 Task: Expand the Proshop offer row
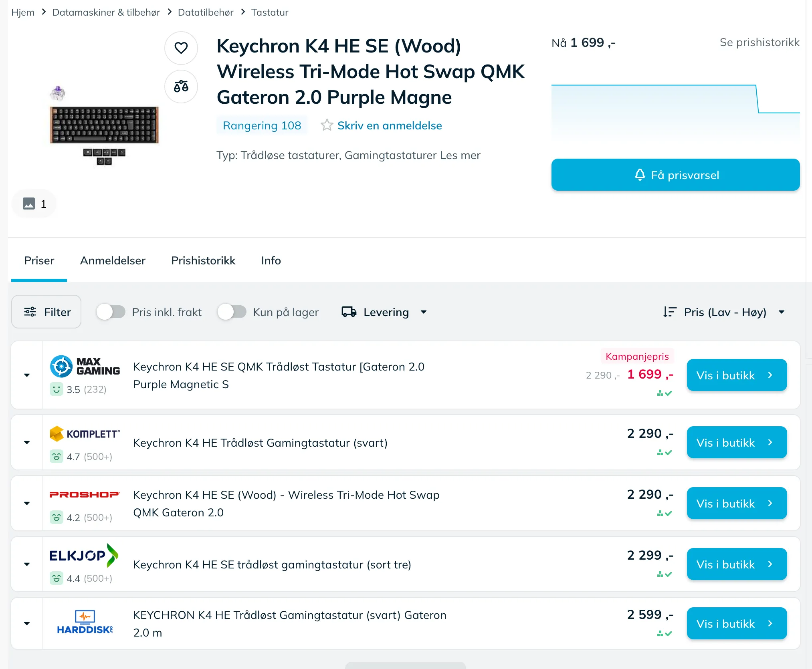click(27, 504)
